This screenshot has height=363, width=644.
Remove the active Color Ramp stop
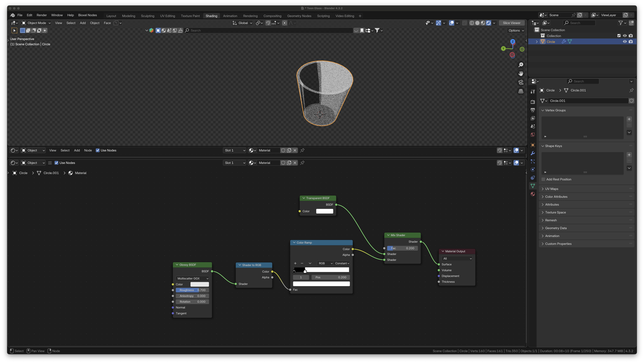click(x=302, y=263)
